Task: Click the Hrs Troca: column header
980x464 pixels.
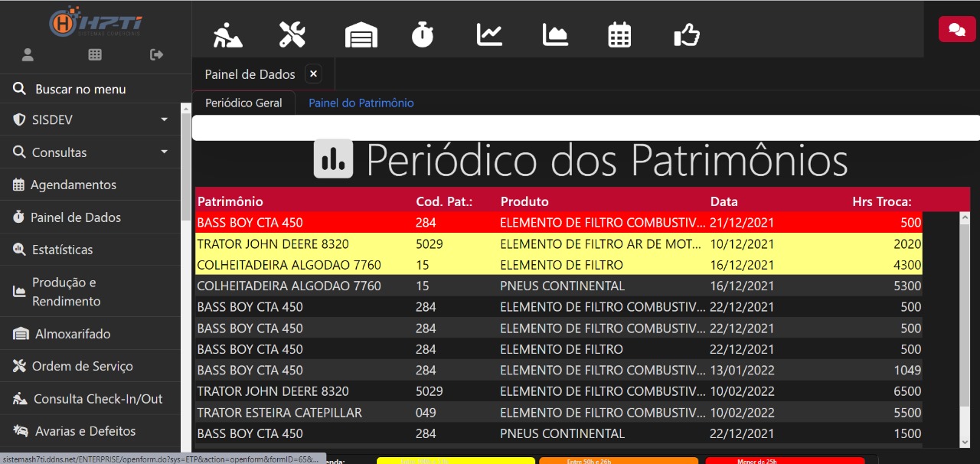Action: [882, 201]
